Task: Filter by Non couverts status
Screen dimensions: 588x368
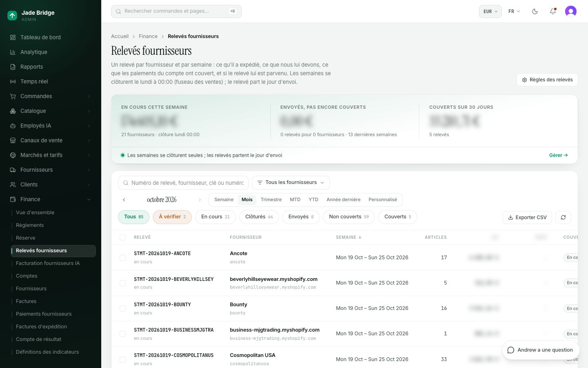Action: (x=349, y=217)
